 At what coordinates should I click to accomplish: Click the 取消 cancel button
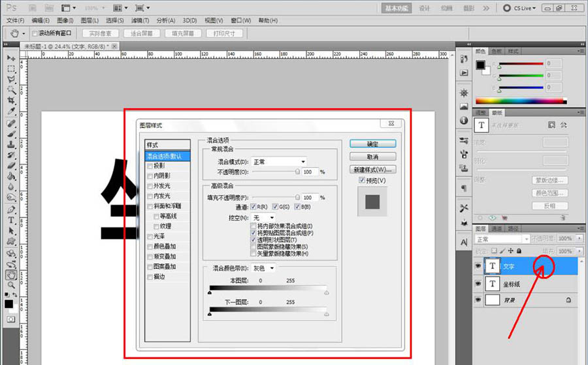(373, 157)
